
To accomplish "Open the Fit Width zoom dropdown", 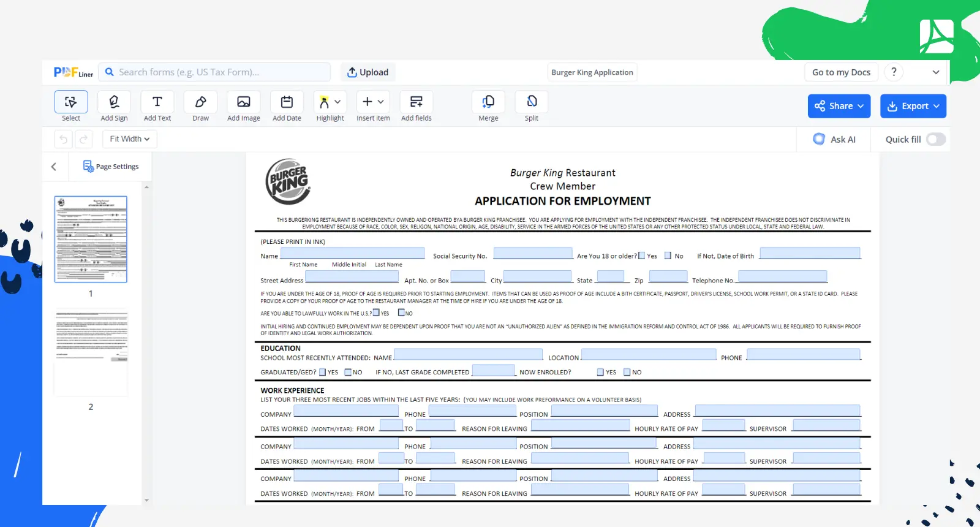I will point(130,139).
